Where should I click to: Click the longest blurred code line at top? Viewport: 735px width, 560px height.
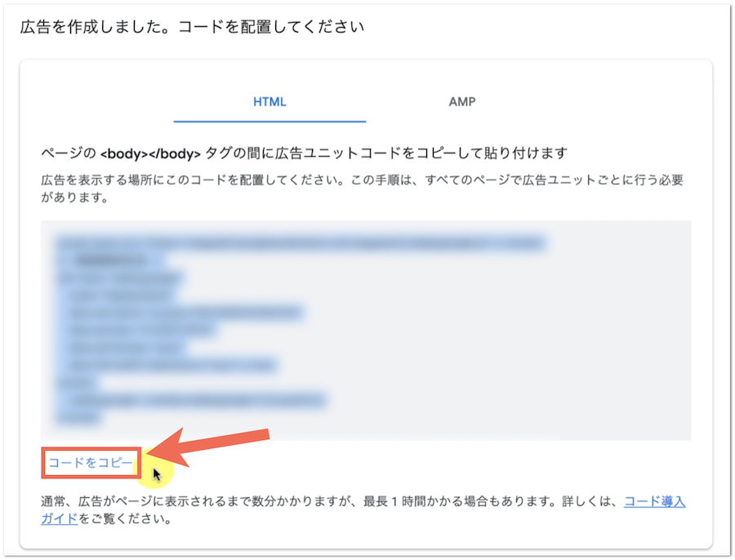point(300,242)
